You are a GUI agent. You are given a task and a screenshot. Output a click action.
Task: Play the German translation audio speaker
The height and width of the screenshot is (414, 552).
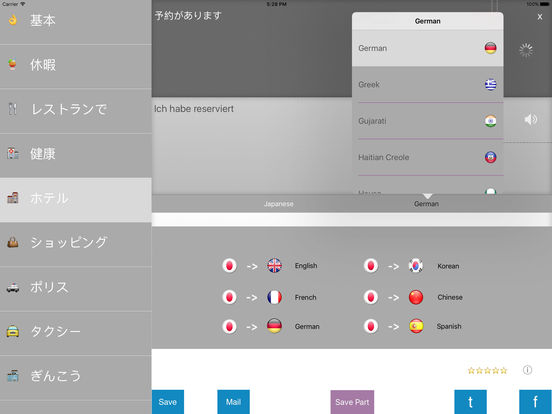tap(531, 120)
